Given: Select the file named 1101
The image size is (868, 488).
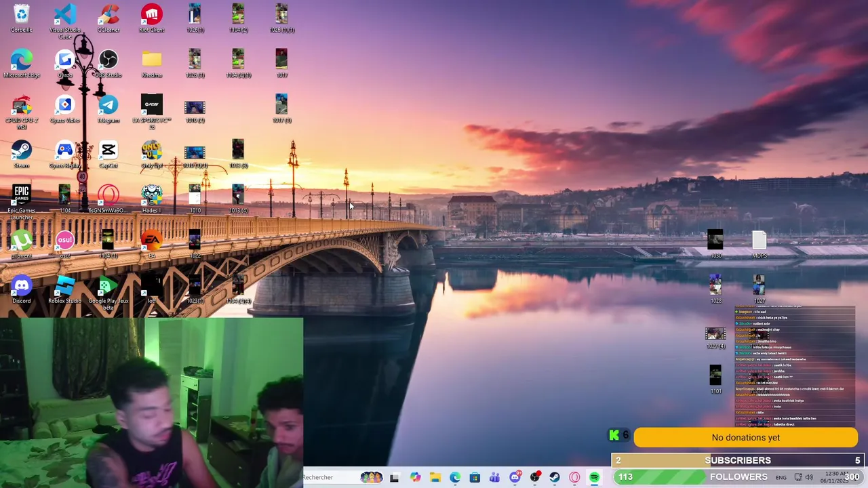Looking at the screenshot, I should tap(715, 380).
